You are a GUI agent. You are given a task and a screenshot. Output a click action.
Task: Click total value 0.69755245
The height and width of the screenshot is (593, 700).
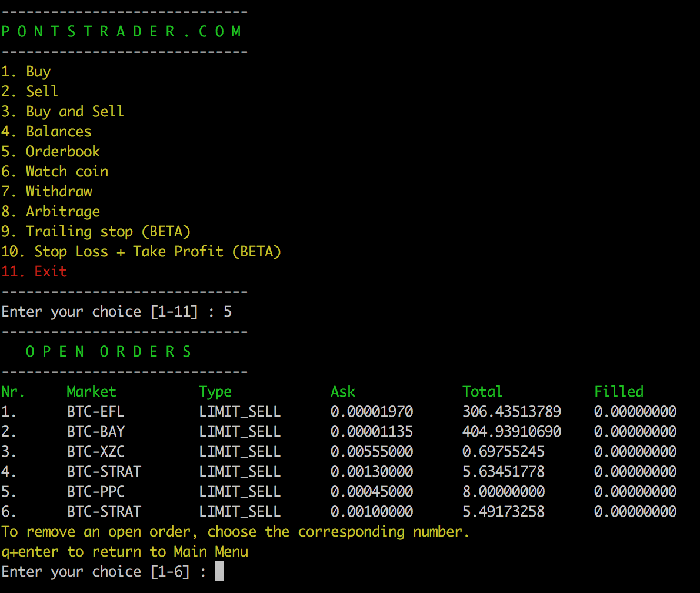504,452
